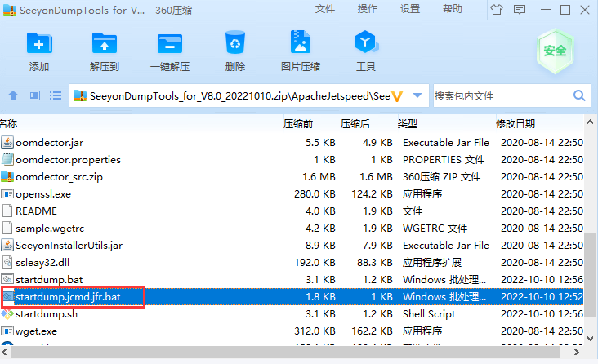The width and height of the screenshot is (598, 364).
Task: Open the 操作 menu
Action: coord(368,9)
